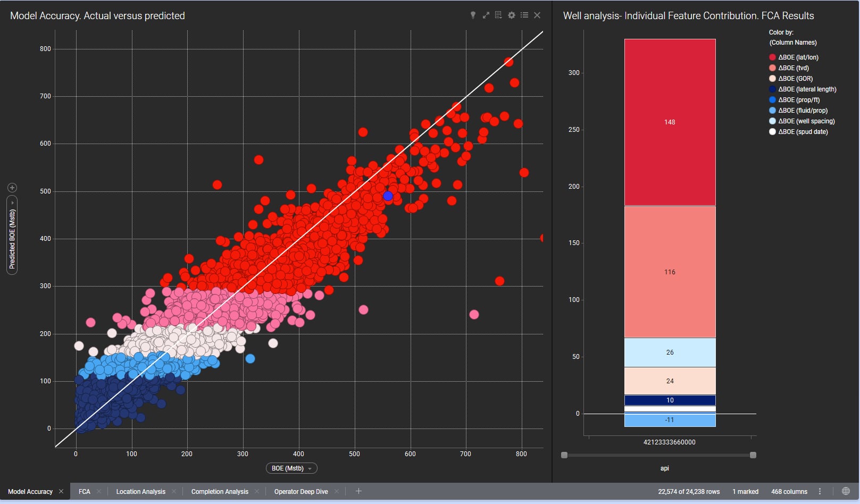Switch to the Location Analysis tab
The image size is (860, 504).
(141, 491)
